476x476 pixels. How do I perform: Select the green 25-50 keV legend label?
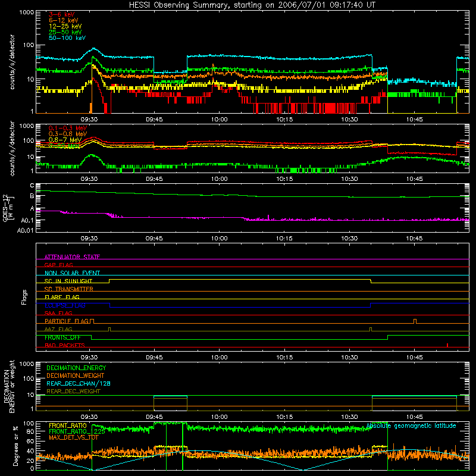pos(65,32)
